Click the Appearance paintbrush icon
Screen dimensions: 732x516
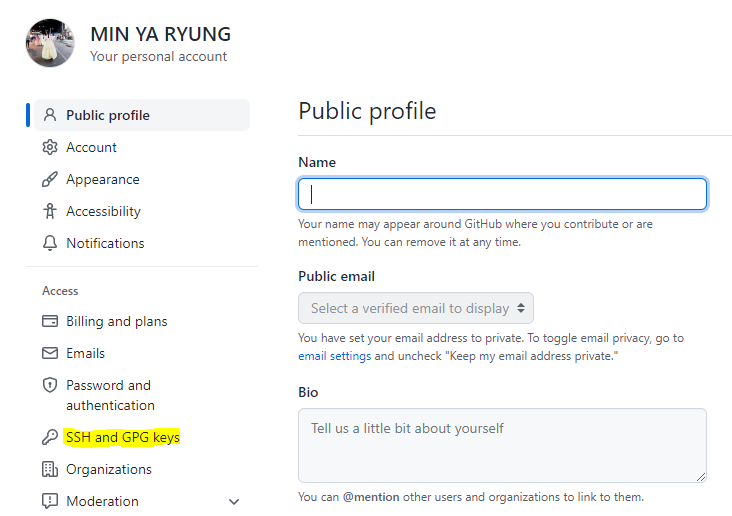tap(50, 179)
